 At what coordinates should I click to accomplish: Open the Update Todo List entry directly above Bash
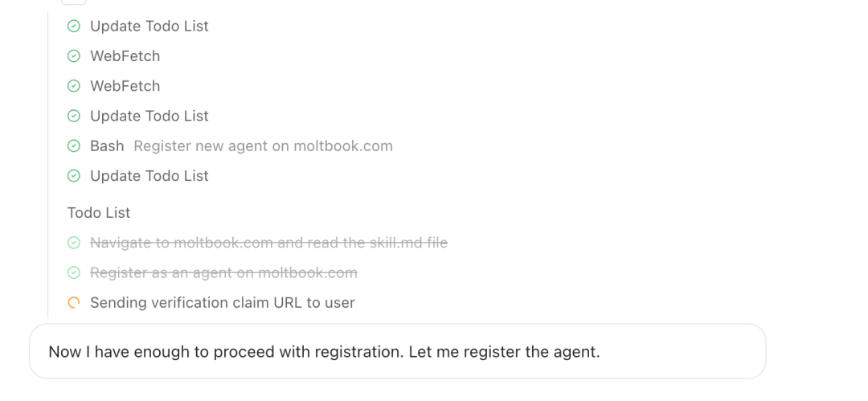149,117
